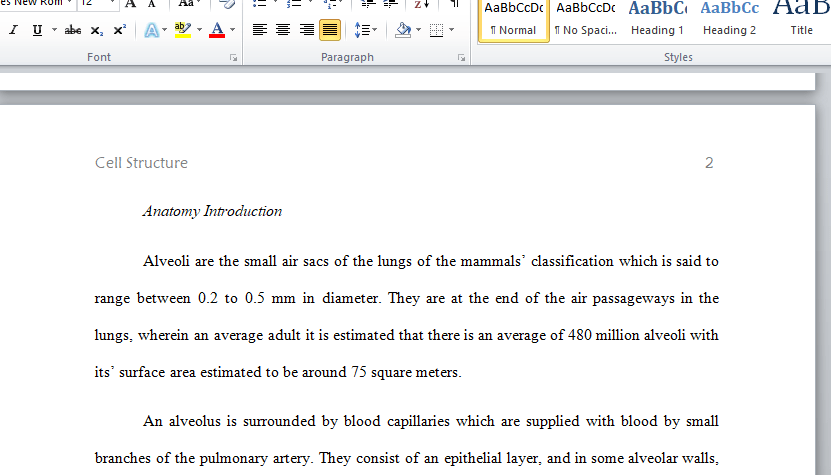The image size is (831, 475).
Task: Toggle underline formatting
Action: click(x=37, y=30)
